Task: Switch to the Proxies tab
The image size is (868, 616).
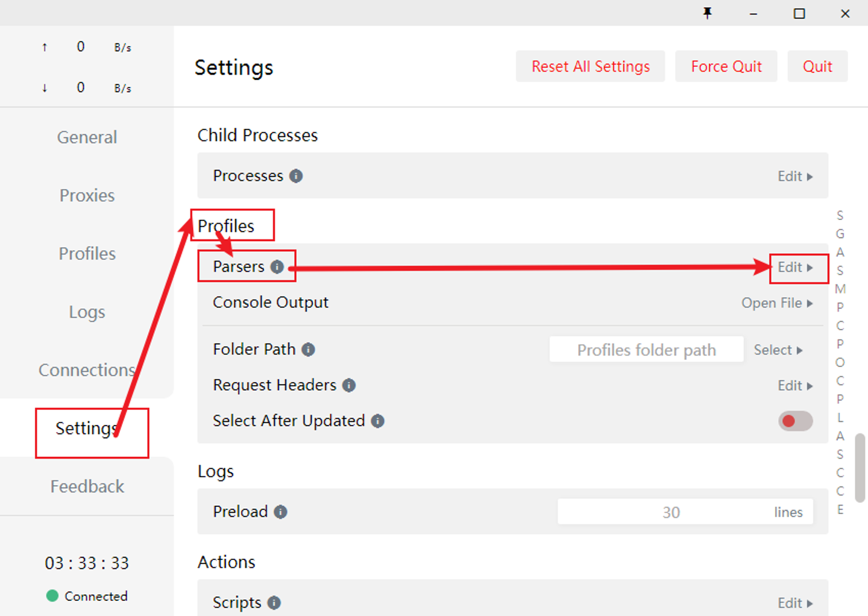Action: click(x=87, y=195)
